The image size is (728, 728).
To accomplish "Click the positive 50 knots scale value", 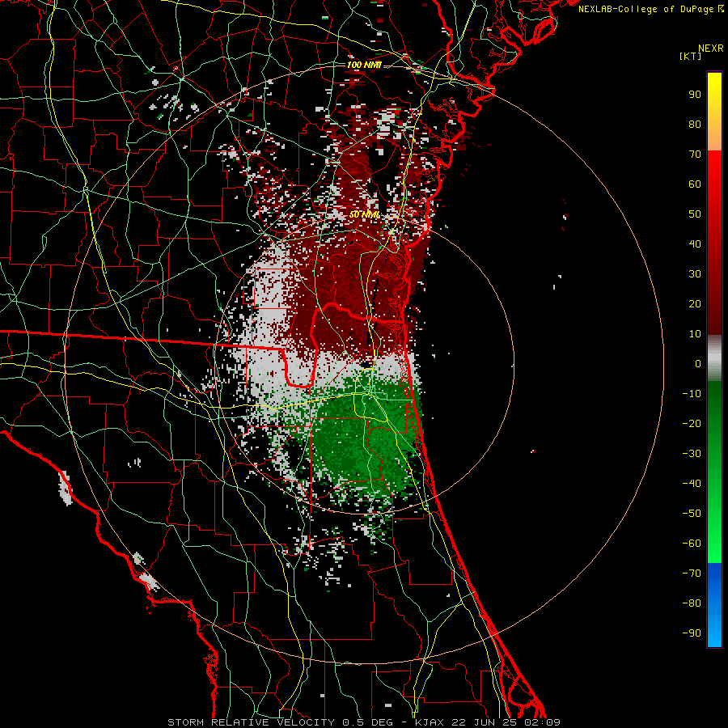I will [x=695, y=214].
